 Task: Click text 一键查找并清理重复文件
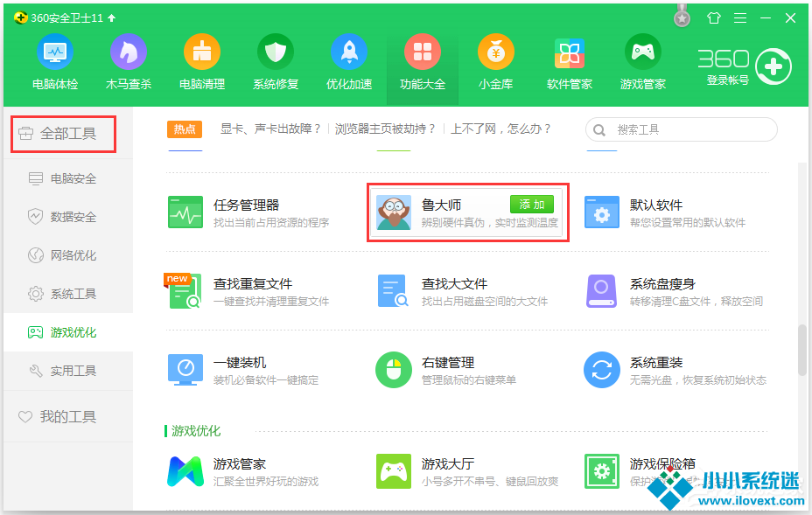click(x=271, y=302)
